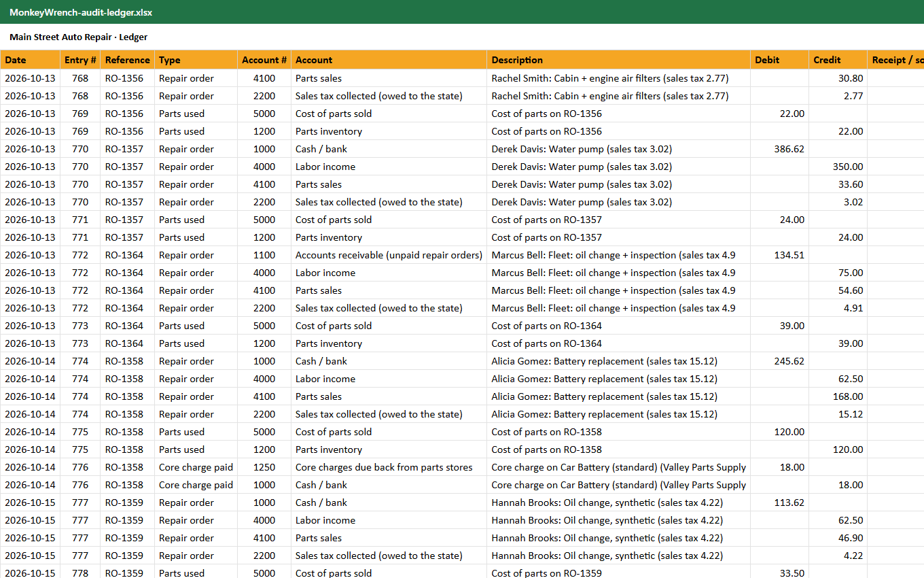924x578 pixels.
Task: Click the Description column header
Action: (618, 60)
